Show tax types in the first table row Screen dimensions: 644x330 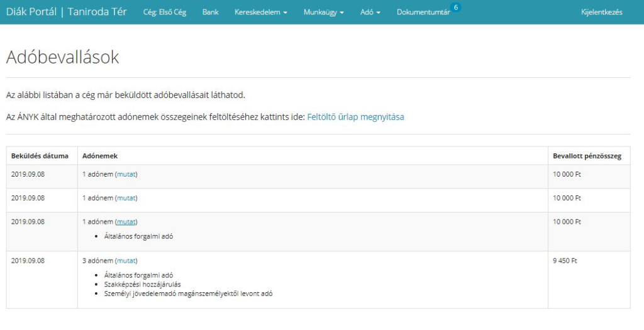126,174
